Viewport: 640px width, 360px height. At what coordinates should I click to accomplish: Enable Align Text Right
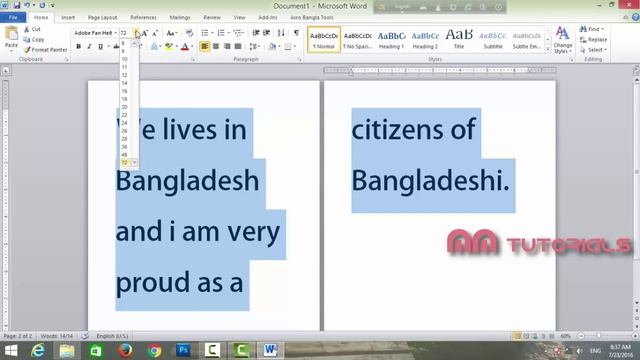pyautogui.click(x=227, y=47)
